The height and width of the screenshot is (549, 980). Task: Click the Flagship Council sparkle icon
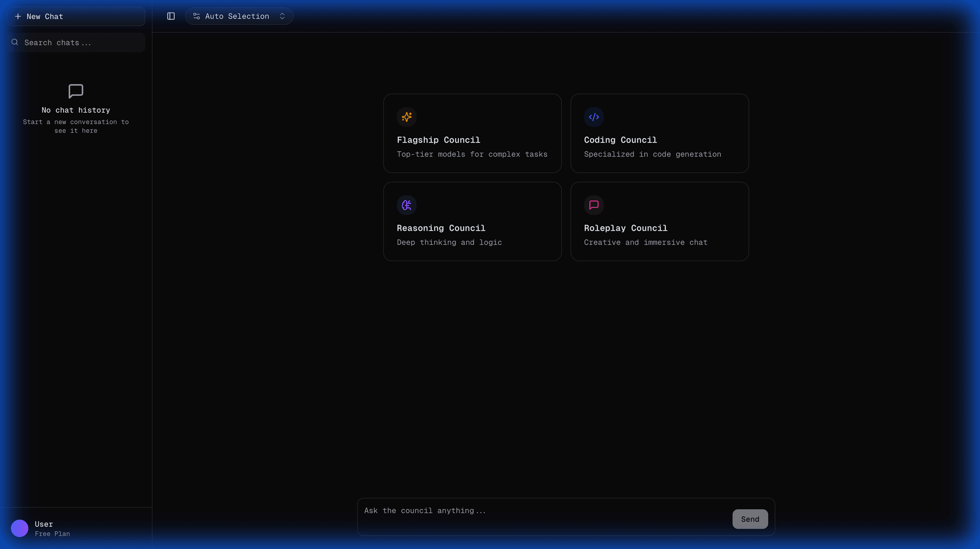406,117
